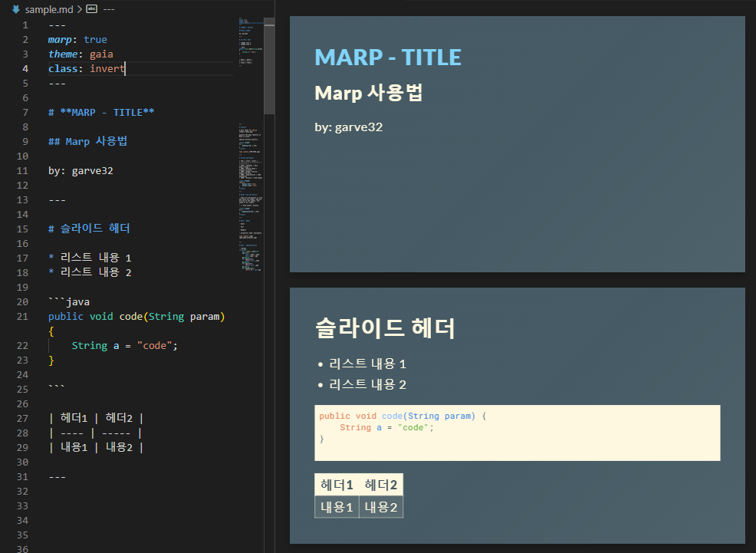The width and height of the screenshot is (756, 553).
Task: Click line number 36 in the gutter
Action: tap(22, 548)
